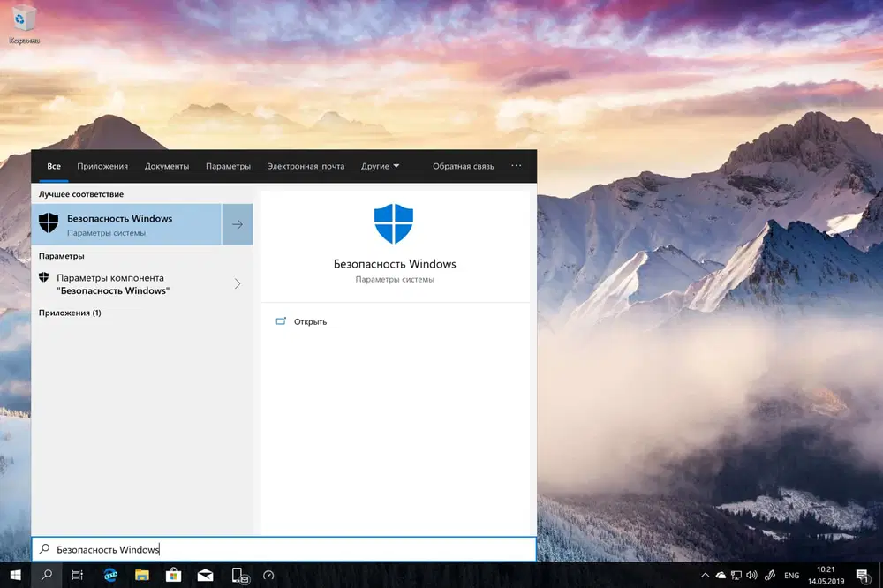Click the Открыть button
This screenshot has height=588, width=883.
point(309,321)
